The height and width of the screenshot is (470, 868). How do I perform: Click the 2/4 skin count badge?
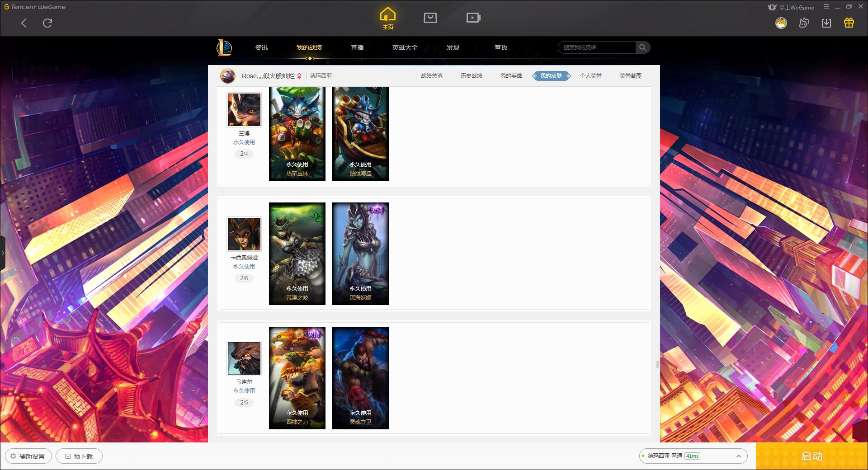click(x=244, y=154)
